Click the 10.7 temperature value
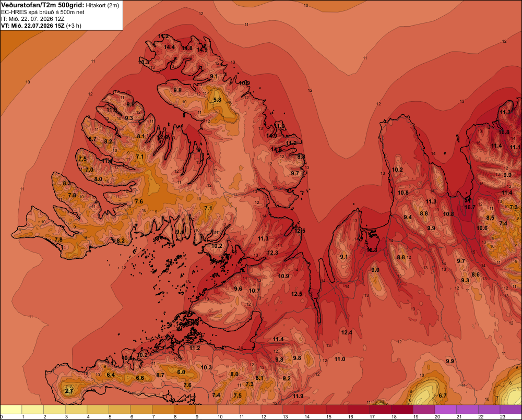522x420 pixels. 254,291
